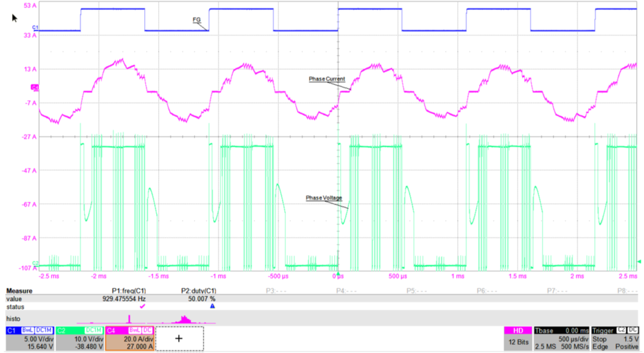Open the Measure panel label
Screen dimensions: 644x353
coord(19,290)
